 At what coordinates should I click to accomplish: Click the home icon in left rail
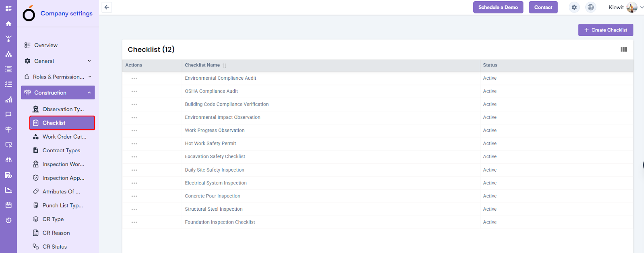[8, 24]
